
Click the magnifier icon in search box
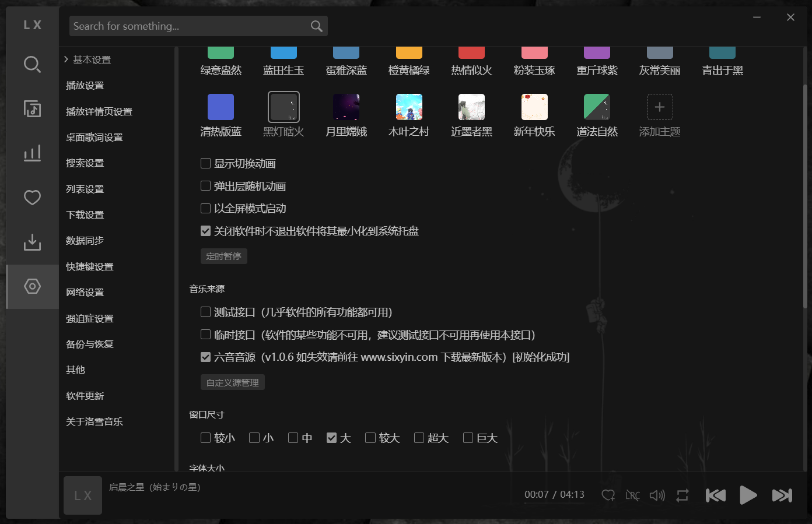pos(316,26)
